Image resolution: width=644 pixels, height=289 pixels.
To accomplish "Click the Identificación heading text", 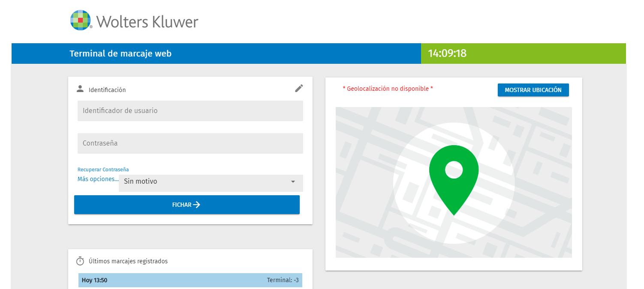I will [107, 90].
